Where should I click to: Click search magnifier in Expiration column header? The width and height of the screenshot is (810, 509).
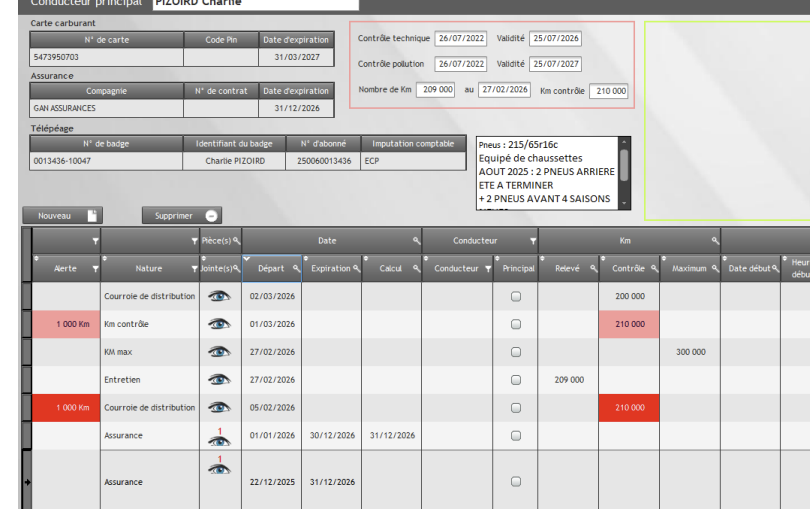click(x=356, y=268)
